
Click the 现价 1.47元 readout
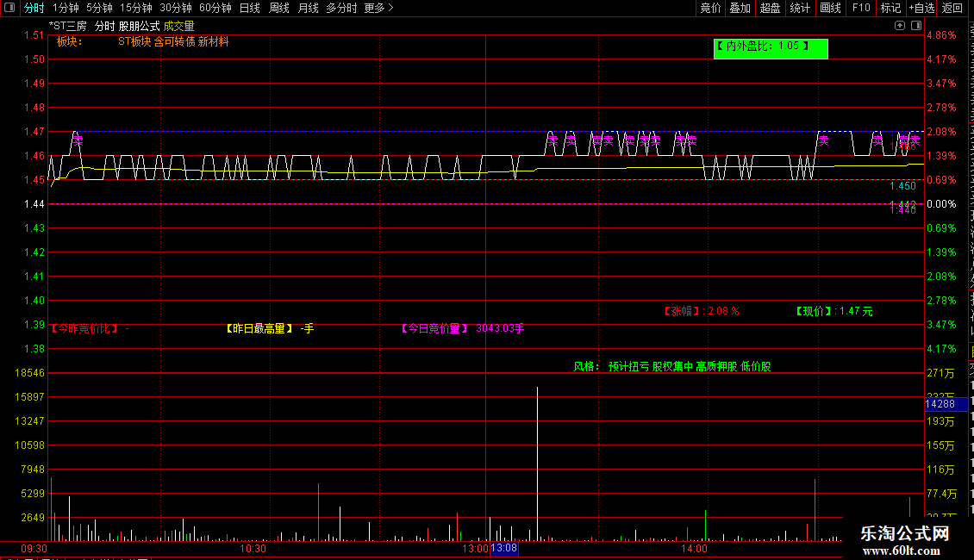click(834, 311)
